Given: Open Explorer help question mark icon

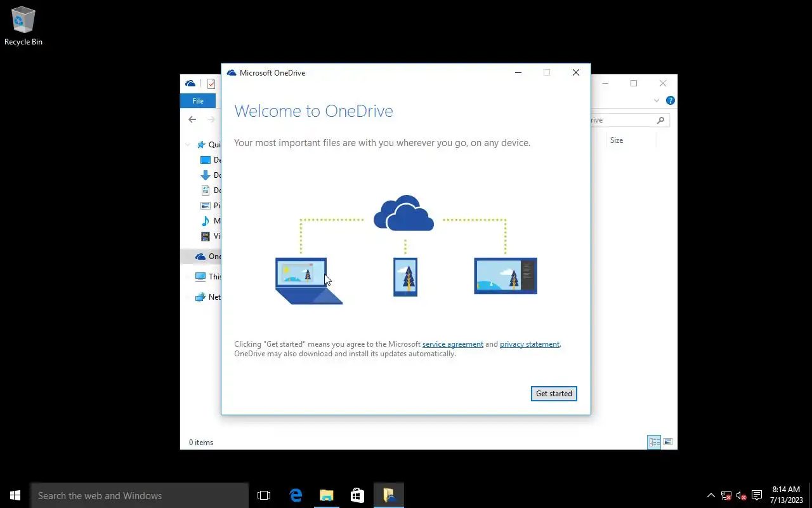Looking at the screenshot, I should pos(671,100).
